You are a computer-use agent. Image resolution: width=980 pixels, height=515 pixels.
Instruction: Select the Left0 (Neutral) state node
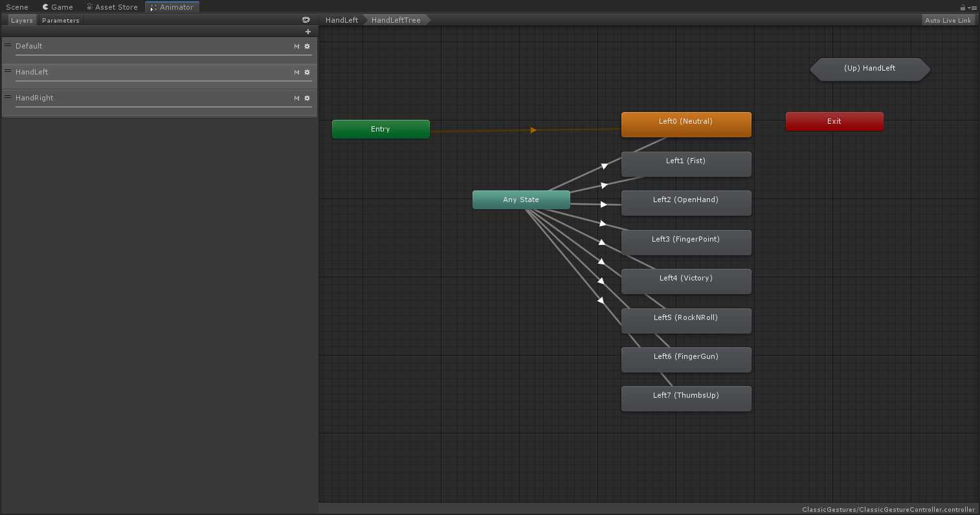coord(685,124)
